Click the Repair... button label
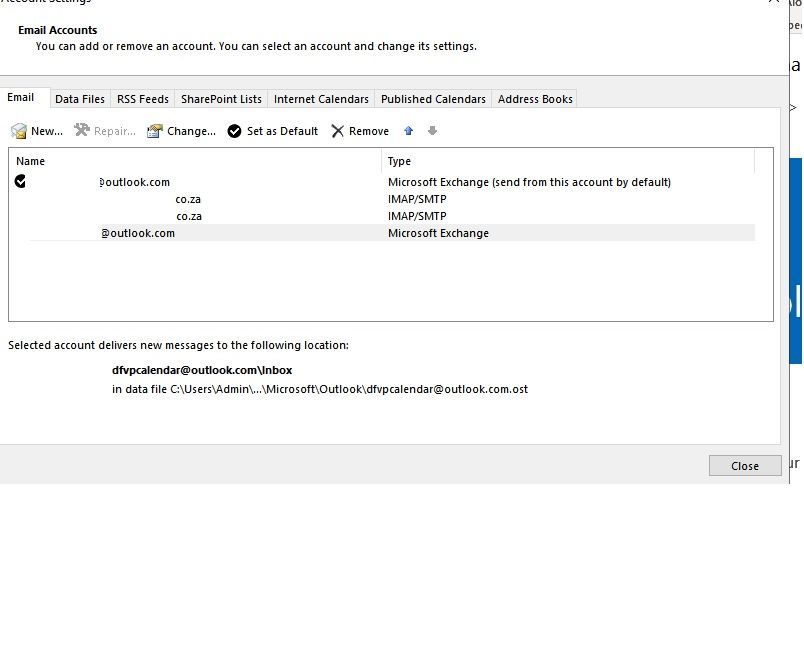 point(115,131)
